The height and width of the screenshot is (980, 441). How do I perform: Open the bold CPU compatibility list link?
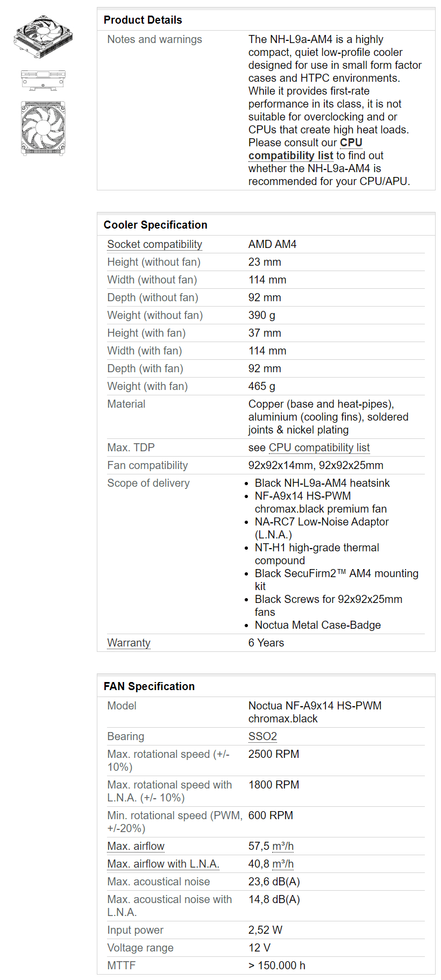305,149
